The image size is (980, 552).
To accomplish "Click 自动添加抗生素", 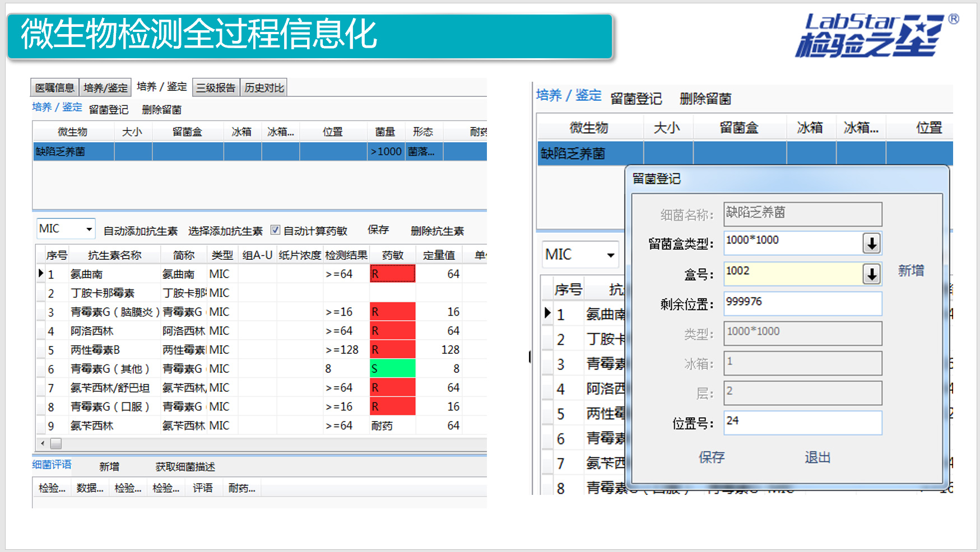I will 140,231.
